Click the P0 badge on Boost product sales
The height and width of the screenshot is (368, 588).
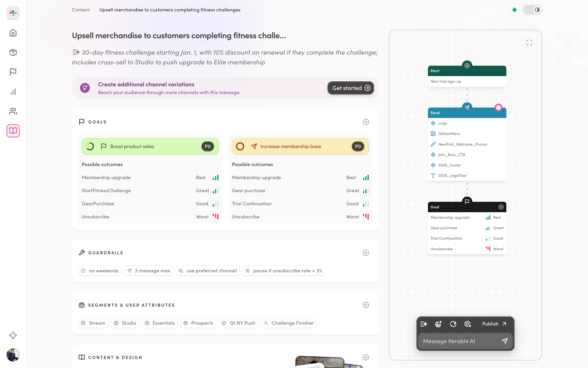coord(207,147)
